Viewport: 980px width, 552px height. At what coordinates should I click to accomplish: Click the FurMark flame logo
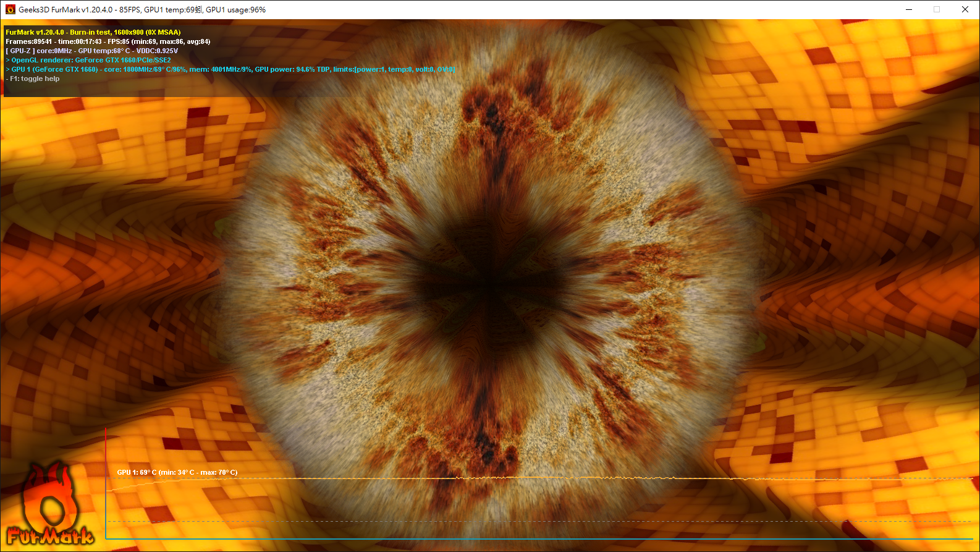tap(49, 505)
